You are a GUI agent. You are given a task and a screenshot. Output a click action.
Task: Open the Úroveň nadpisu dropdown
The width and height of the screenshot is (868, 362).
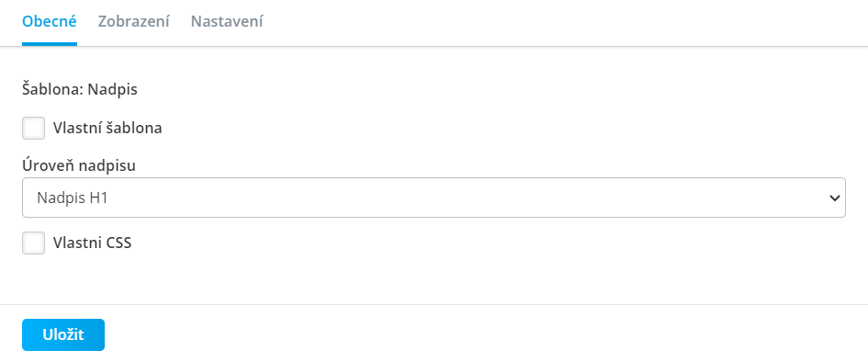(434, 198)
